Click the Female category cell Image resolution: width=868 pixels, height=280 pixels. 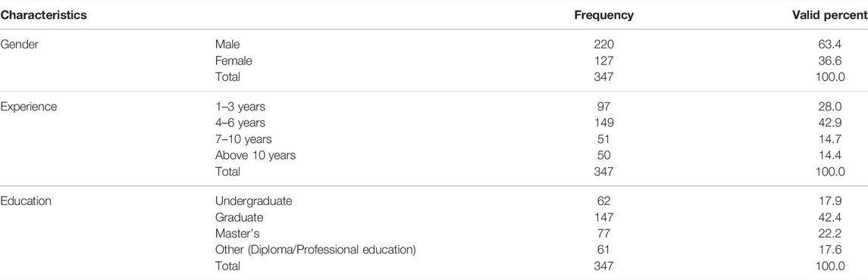[233, 61]
